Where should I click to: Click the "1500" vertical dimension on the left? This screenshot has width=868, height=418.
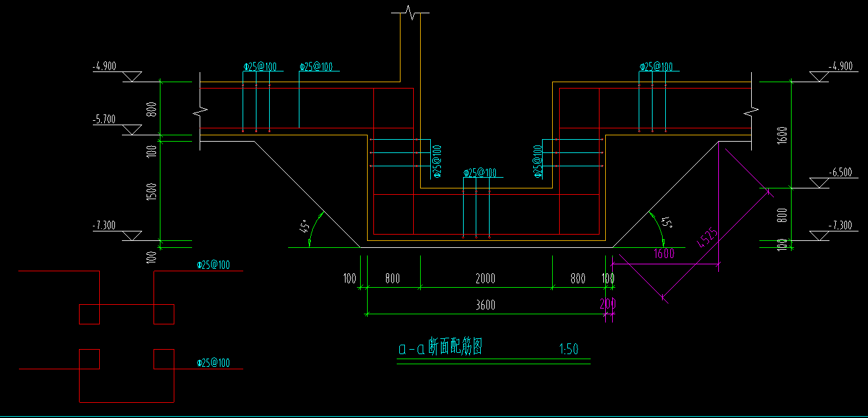(x=152, y=193)
